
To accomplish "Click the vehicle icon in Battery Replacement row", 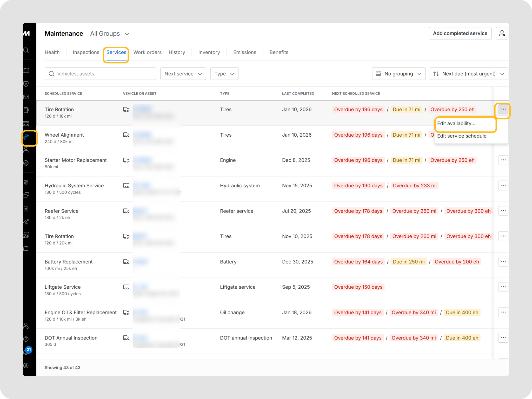I will point(126,262).
